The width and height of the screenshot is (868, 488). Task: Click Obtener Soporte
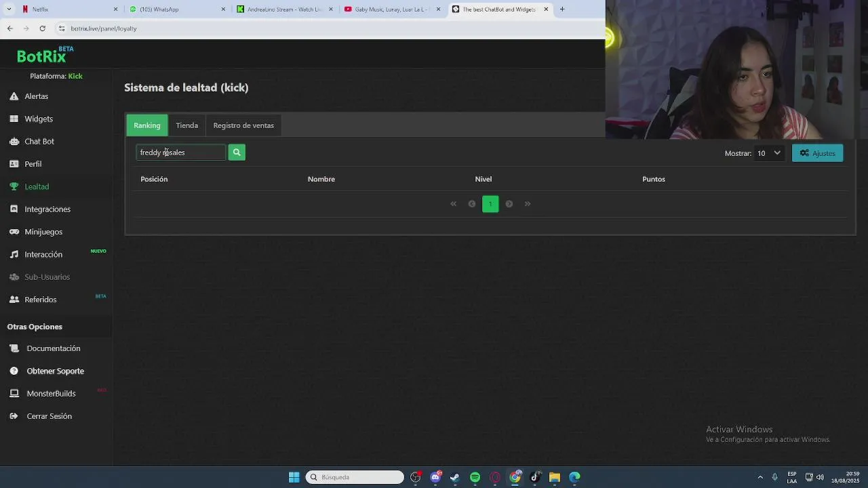point(56,371)
